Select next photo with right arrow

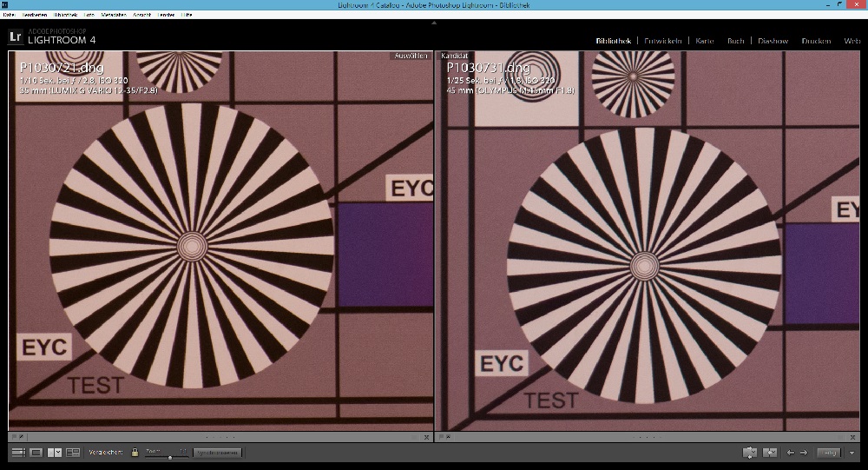click(804, 453)
